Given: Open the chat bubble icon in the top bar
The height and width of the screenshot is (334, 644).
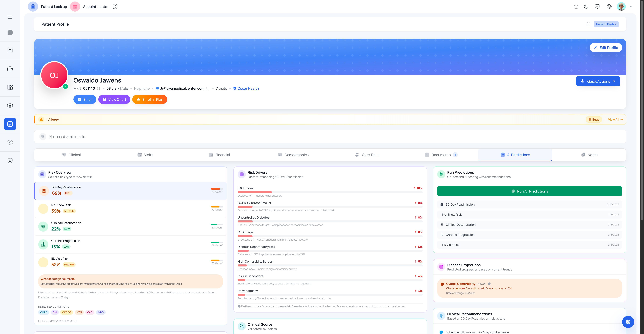Looking at the screenshot, I should click(x=597, y=6).
